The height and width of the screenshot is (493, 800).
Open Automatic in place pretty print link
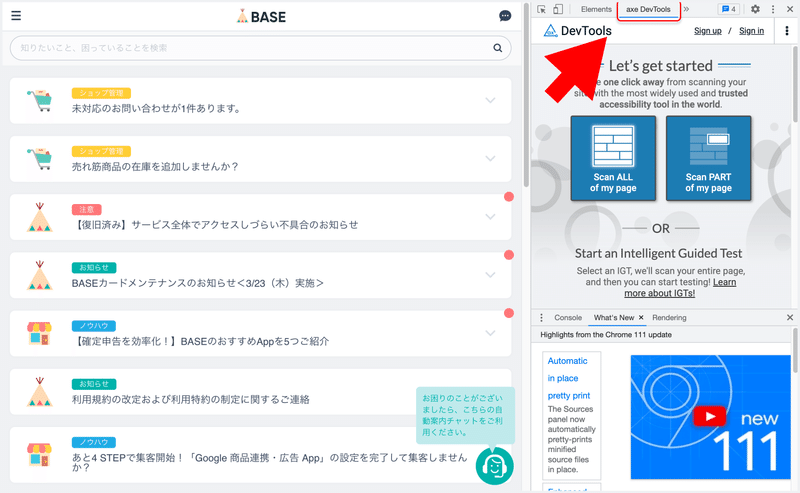click(x=568, y=378)
